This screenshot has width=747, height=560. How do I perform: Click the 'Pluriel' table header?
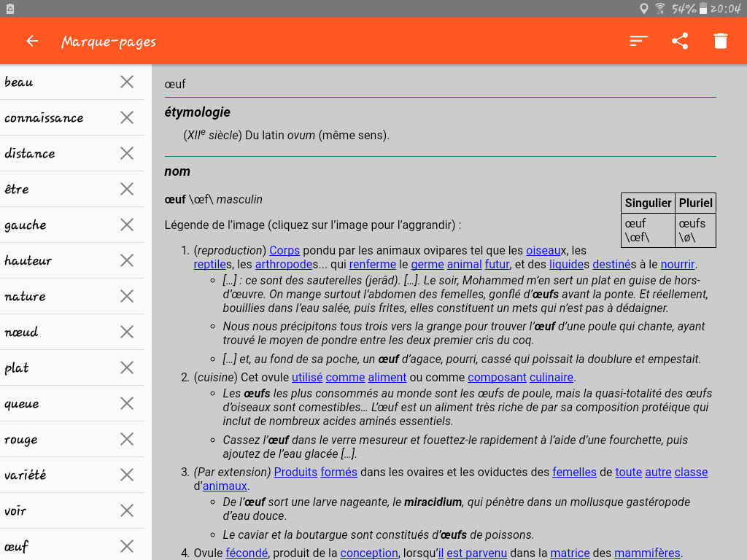695,203
